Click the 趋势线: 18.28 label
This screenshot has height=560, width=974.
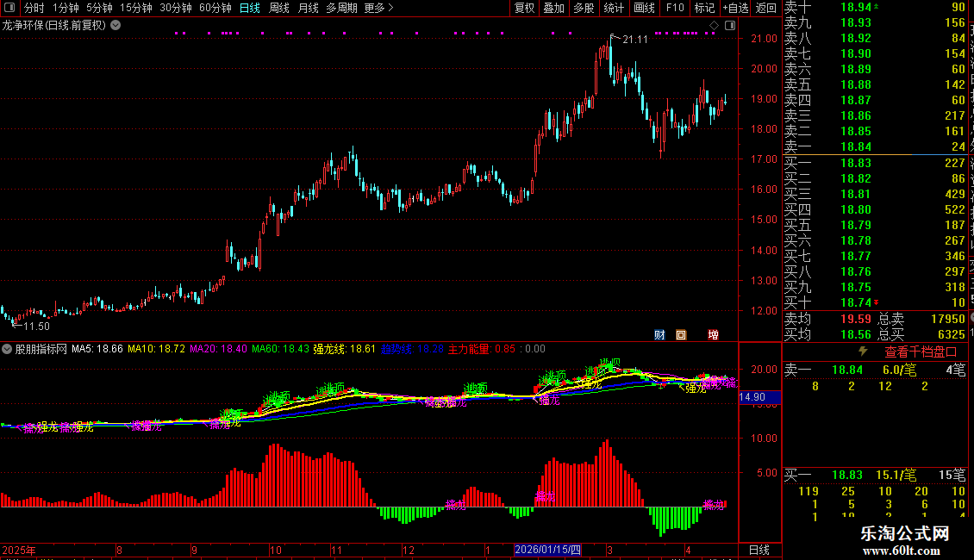413,349
